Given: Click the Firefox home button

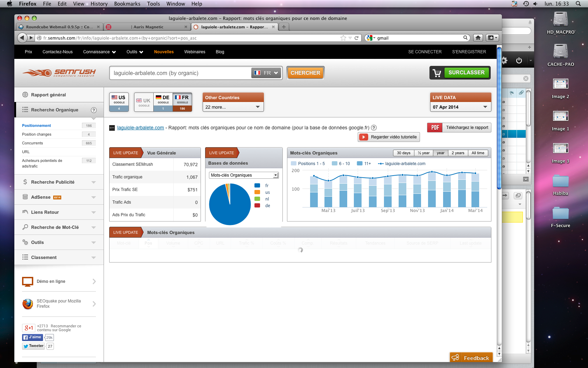Looking at the screenshot, I should pyautogui.click(x=478, y=38).
